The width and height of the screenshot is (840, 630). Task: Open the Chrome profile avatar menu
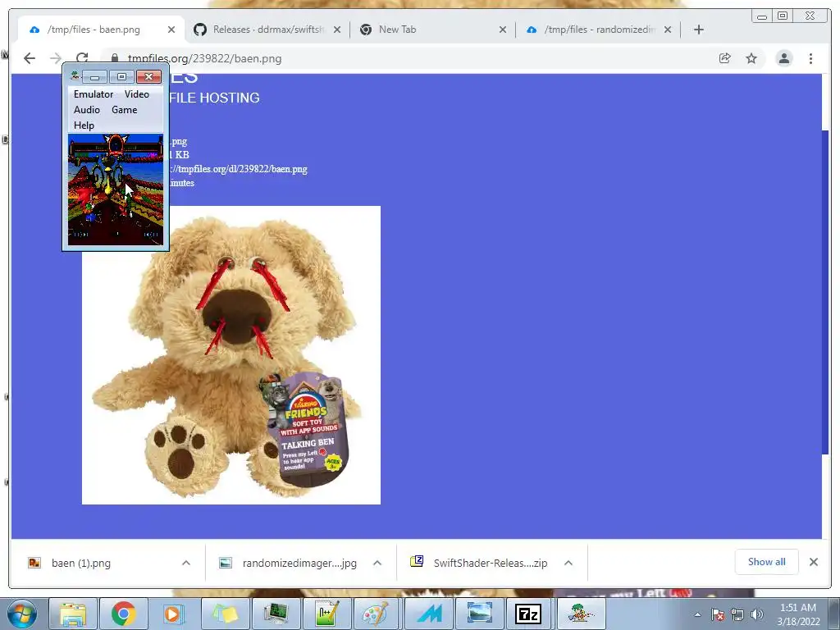click(x=783, y=58)
